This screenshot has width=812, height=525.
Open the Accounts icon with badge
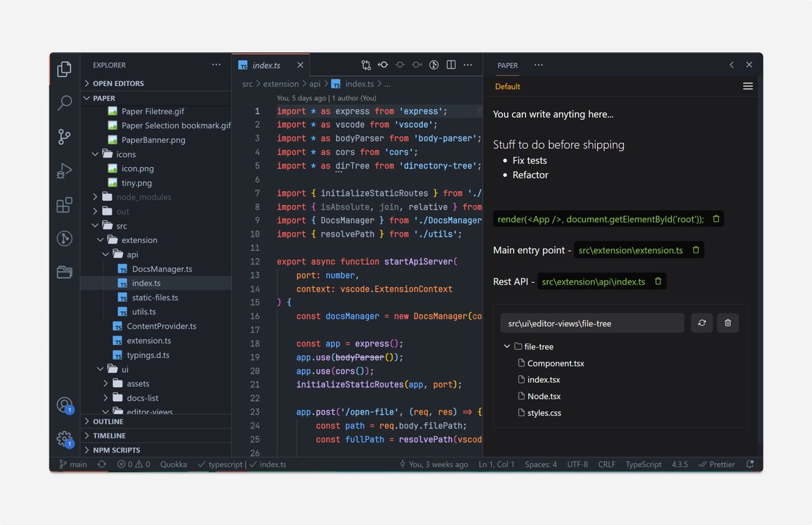pos(64,405)
